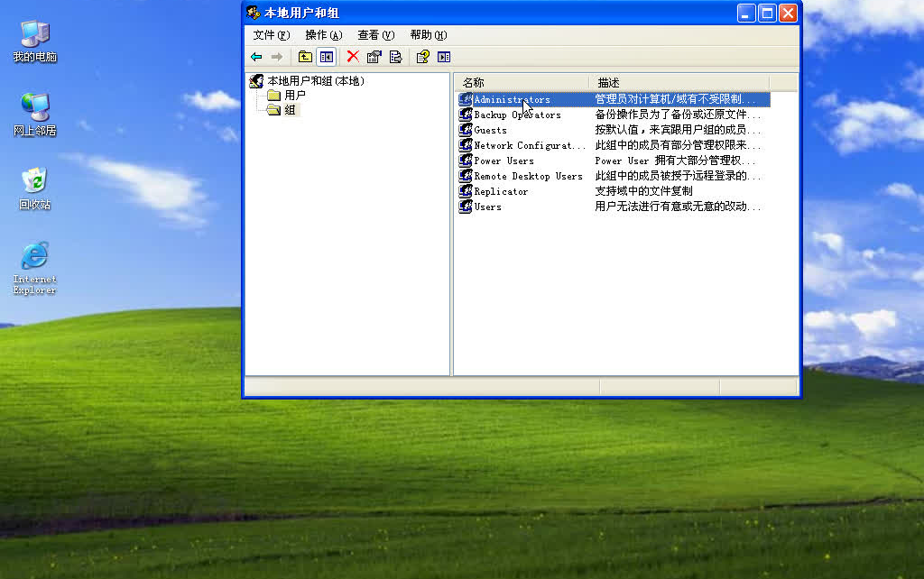
Task: Click the red X delete icon
Action: [354, 56]
